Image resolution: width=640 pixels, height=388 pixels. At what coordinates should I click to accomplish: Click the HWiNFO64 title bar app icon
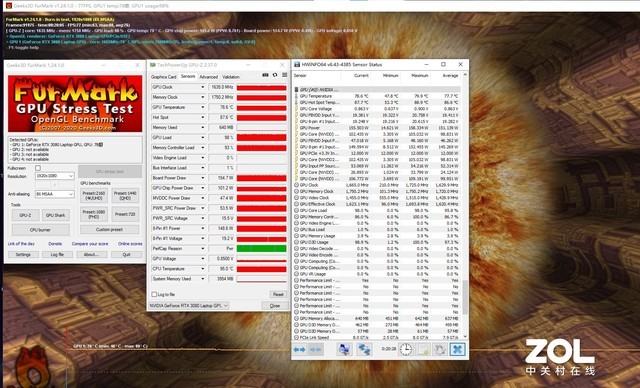click(297, 64)
